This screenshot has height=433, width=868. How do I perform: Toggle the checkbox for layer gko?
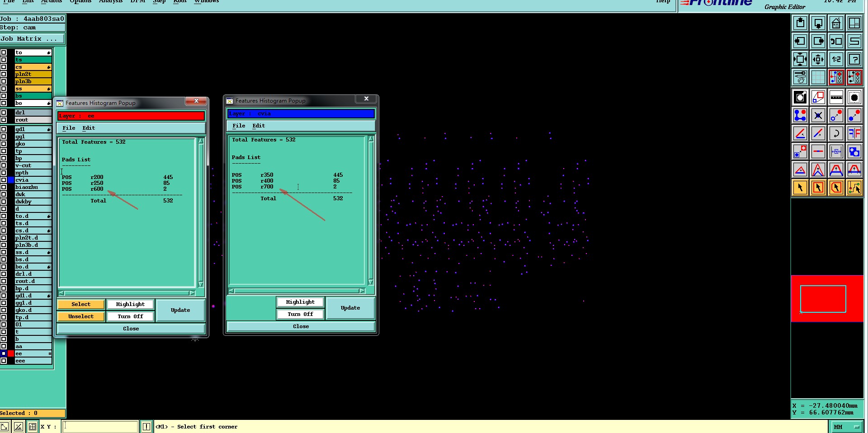click(4, 144)
